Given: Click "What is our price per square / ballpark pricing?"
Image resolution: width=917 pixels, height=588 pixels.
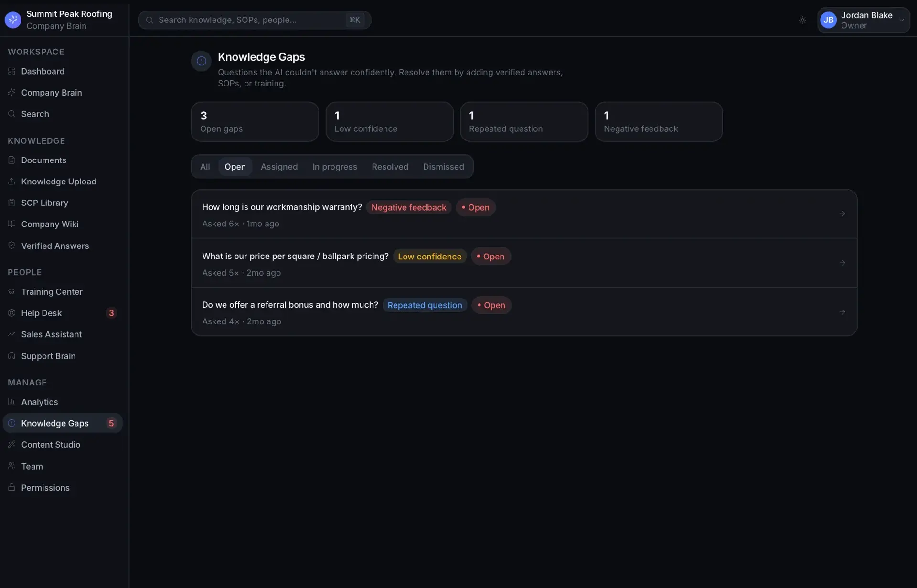Looking at the screenshot, I should [x=295, y=256].
